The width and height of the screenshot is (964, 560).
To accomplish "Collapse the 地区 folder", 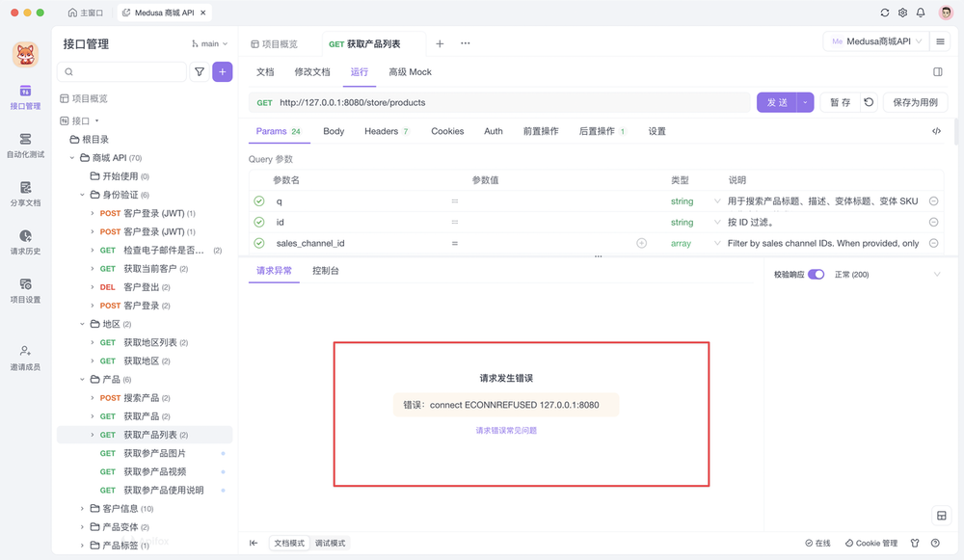I will click(x=82, y=324).
